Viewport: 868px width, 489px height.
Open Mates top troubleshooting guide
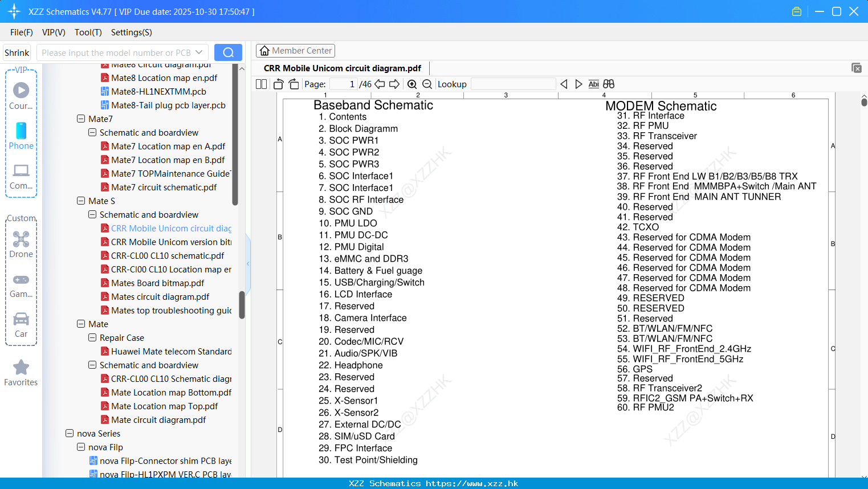pos(171,310)
